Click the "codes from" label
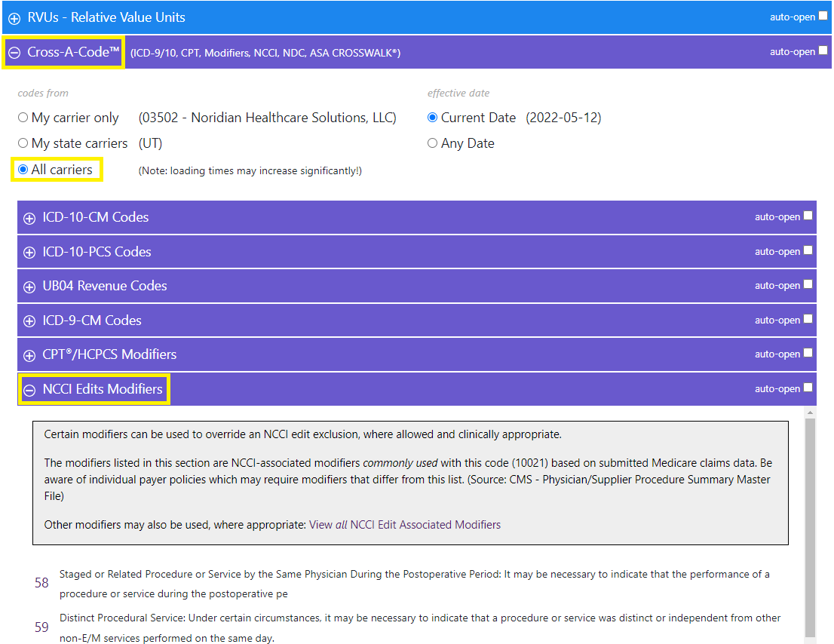The image size is (834, 644). 43,93
